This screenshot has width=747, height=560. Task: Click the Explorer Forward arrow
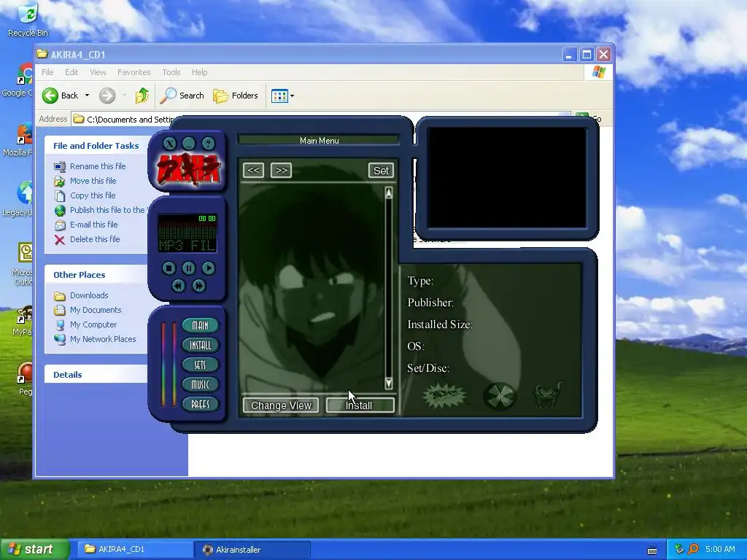point(107,96)
